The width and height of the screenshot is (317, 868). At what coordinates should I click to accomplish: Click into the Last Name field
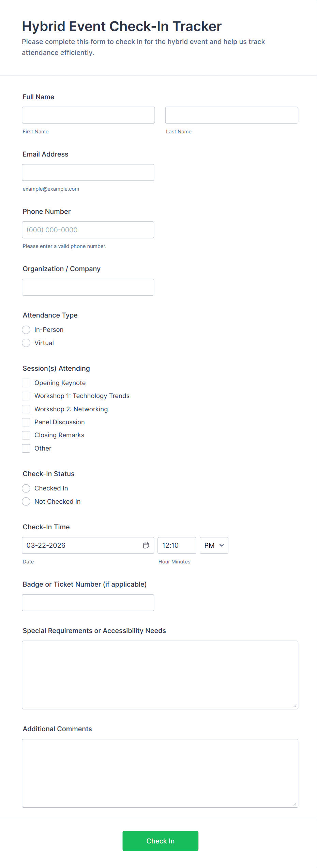coord(232,115)
